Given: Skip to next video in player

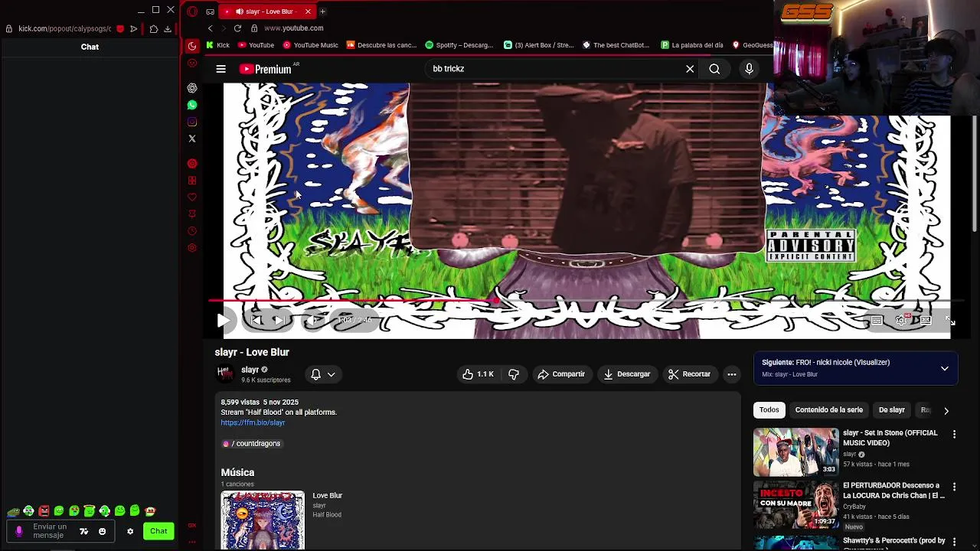Looking at the screenshot, I should 279,321.
